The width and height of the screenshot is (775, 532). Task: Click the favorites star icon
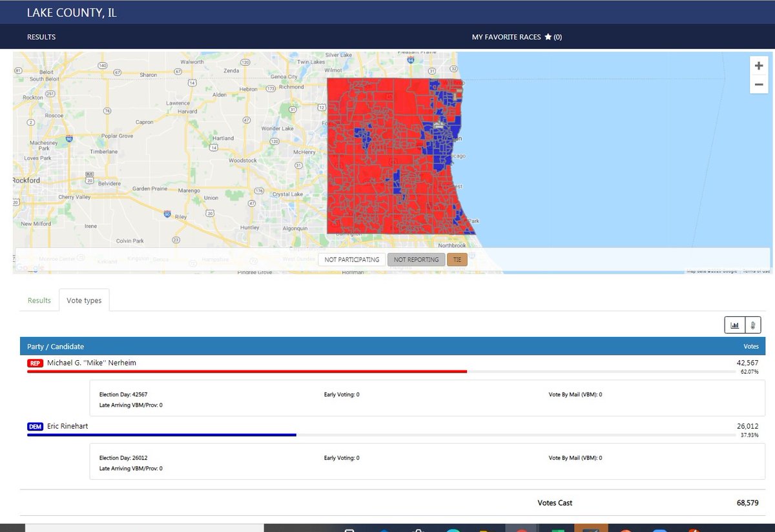pyautogui.click(x=548, y=37)
